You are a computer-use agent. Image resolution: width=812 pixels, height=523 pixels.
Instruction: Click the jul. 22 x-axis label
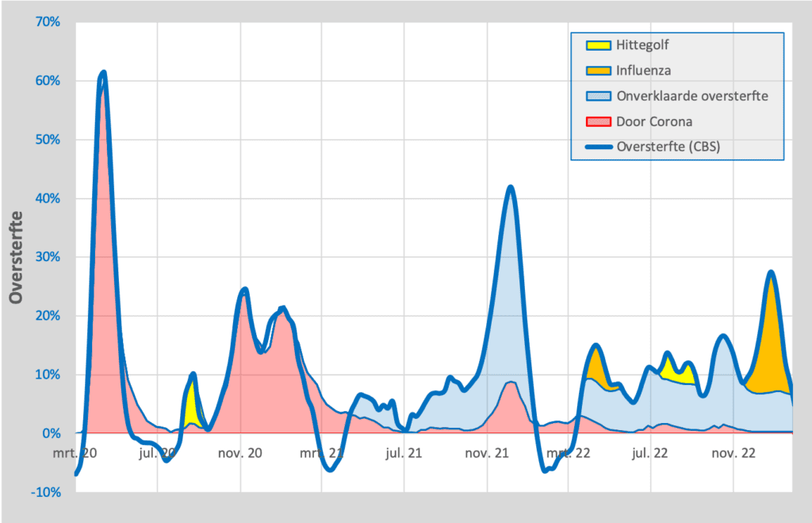tap(650, 453)
